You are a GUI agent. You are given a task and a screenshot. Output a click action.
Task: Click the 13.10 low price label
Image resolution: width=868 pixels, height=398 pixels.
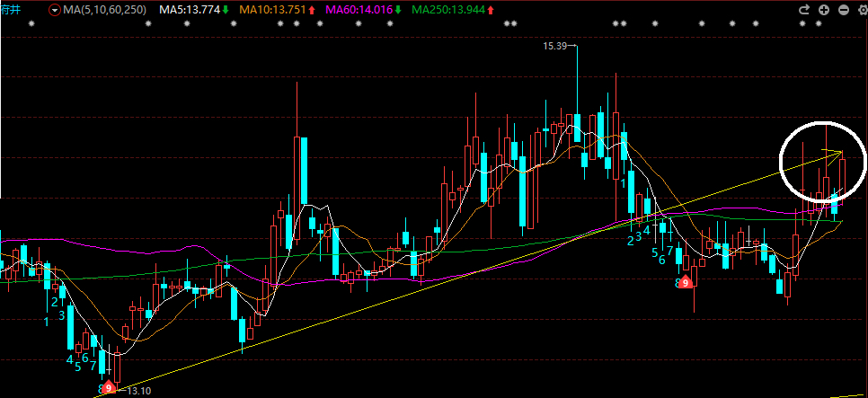pos(139,391)
